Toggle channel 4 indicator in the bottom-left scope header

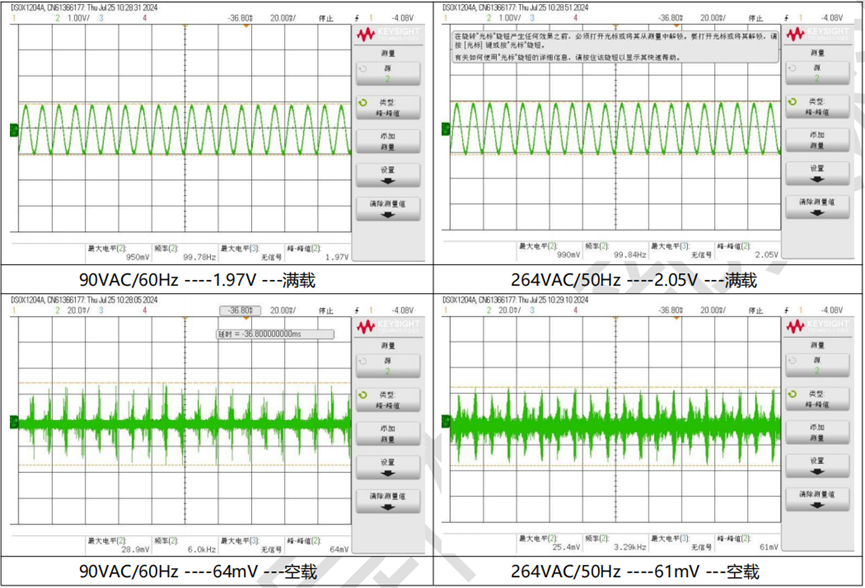(x=146, y=311)
